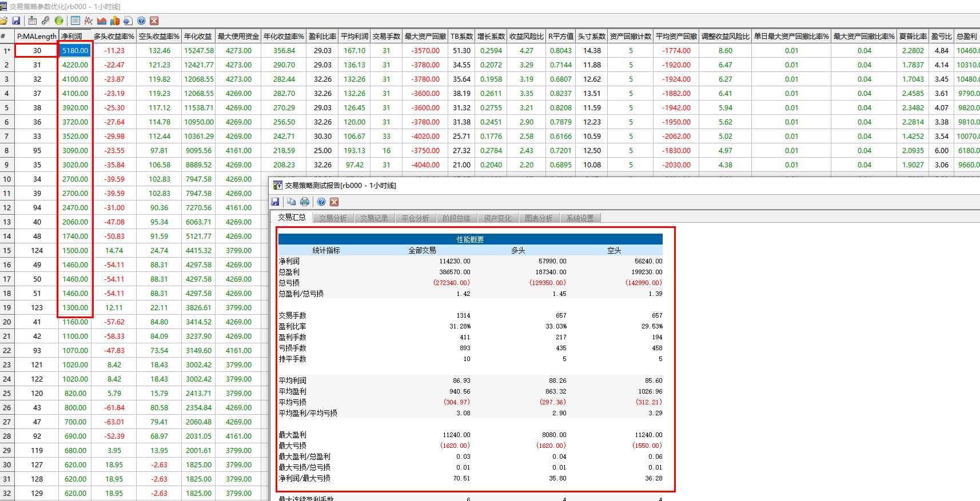Click net profit value 1300.00 in row 19
980x501 pixels.
point(75,307)
